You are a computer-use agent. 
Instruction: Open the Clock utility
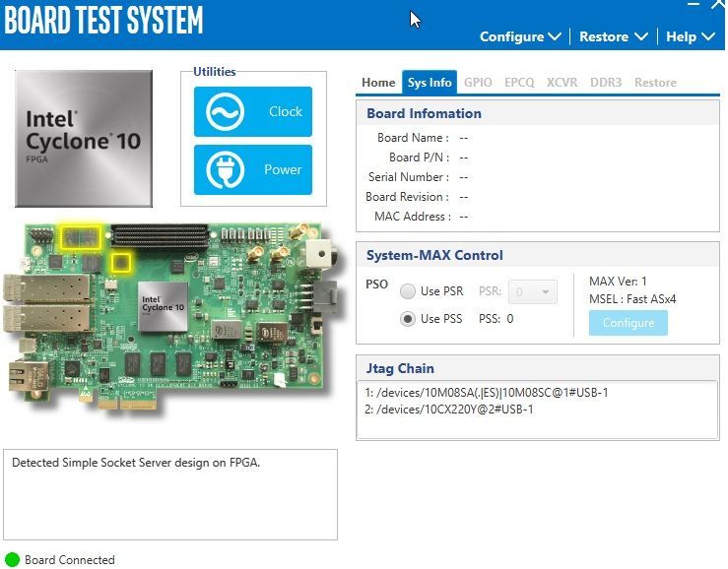(253, 112)
